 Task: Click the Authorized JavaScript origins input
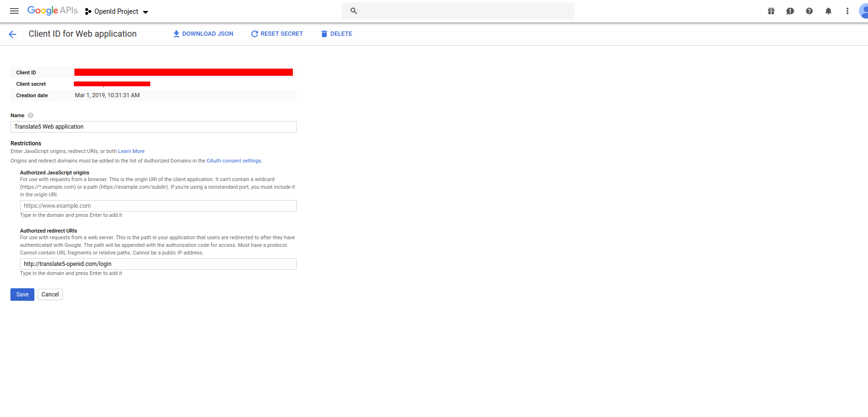(x=158, y=206)
